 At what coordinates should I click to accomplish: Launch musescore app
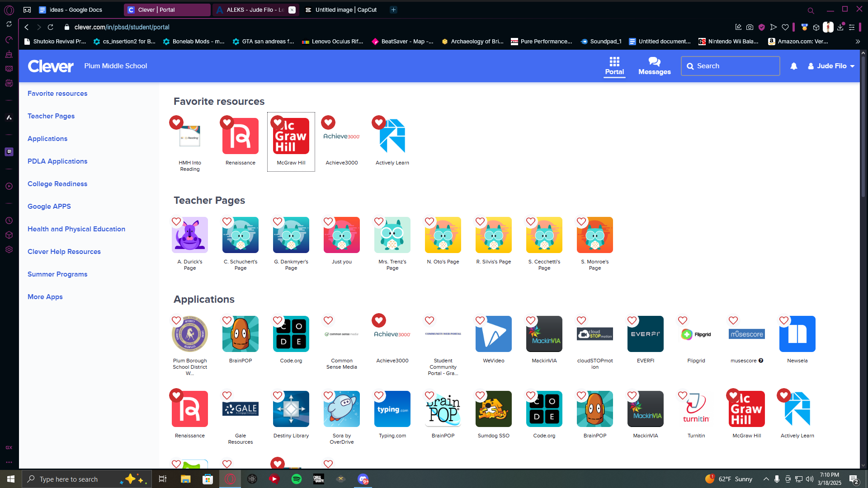point(747,334)
